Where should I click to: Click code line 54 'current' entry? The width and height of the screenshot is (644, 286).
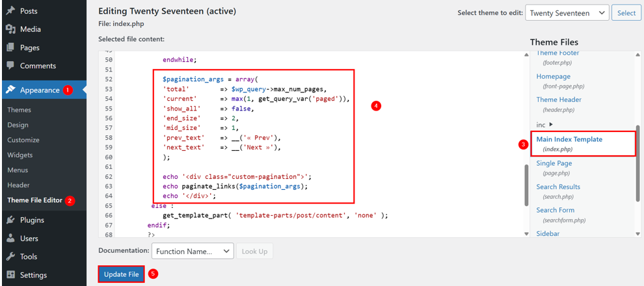click(256, 99)
